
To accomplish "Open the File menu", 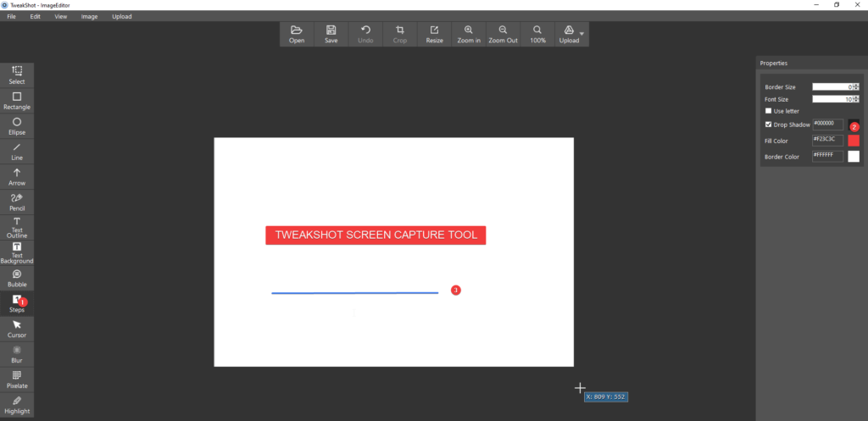I will pyautogui.click(x=11, y=17).
